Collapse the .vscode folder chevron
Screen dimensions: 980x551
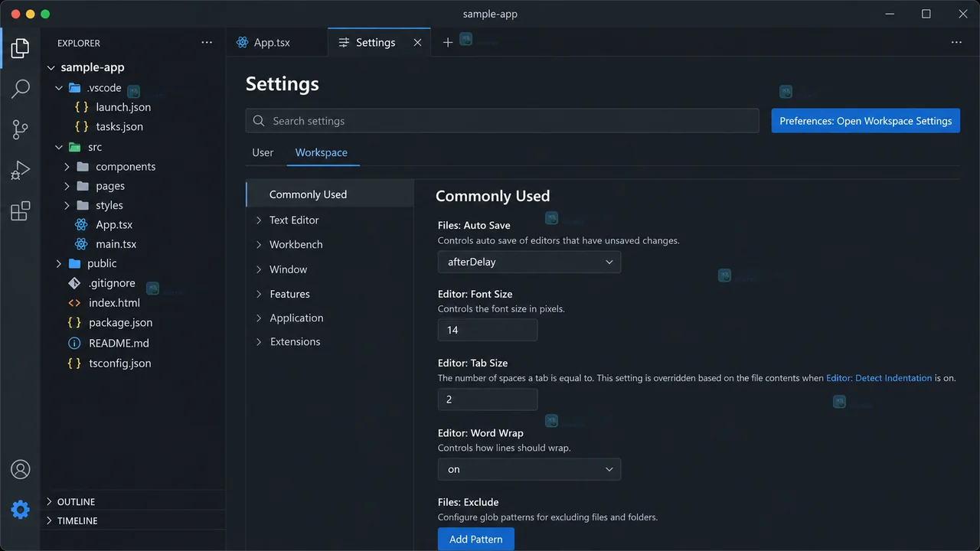pyautogui.click(x=59, y=88)
